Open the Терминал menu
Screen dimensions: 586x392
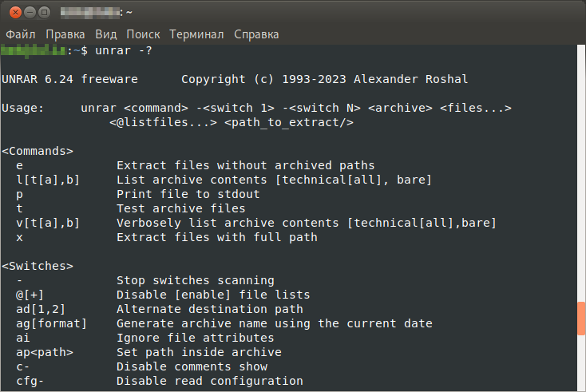click(x=197, y=34)
